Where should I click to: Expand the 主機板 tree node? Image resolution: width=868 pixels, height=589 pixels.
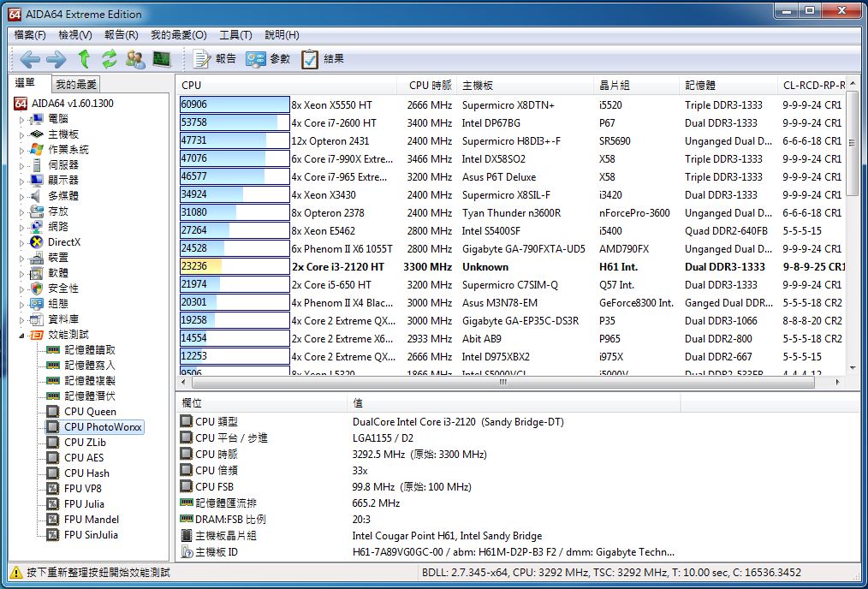coord(22,134)
